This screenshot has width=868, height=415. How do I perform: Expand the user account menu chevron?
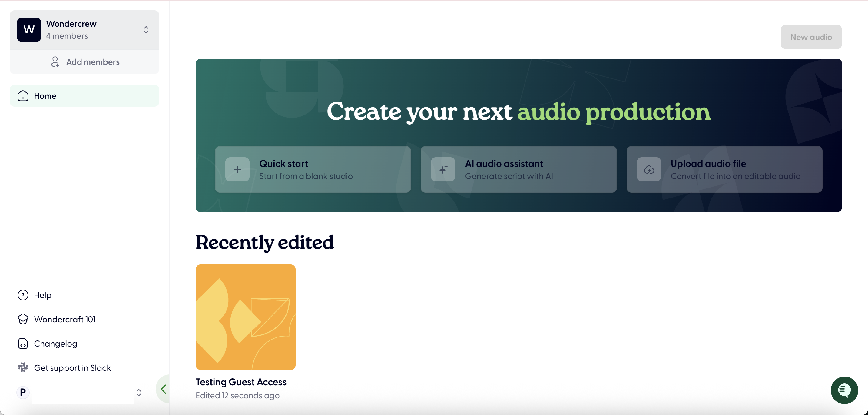tap(139, 392)
